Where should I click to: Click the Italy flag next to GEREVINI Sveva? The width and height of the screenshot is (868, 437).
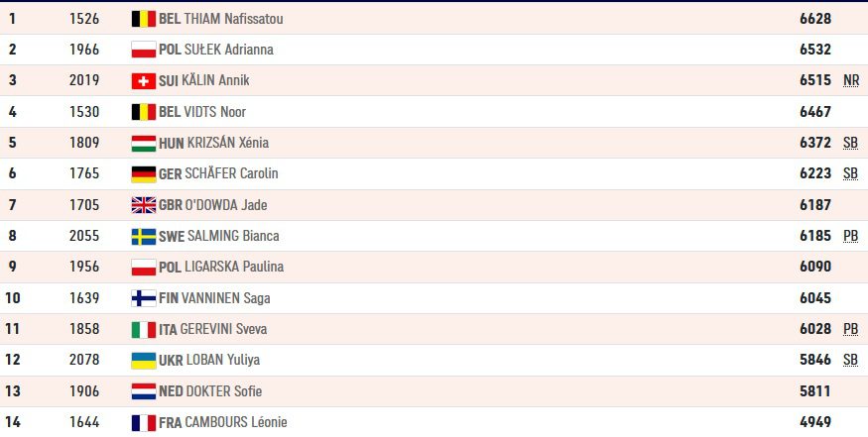pyautogui.click(x=144, y=330)
